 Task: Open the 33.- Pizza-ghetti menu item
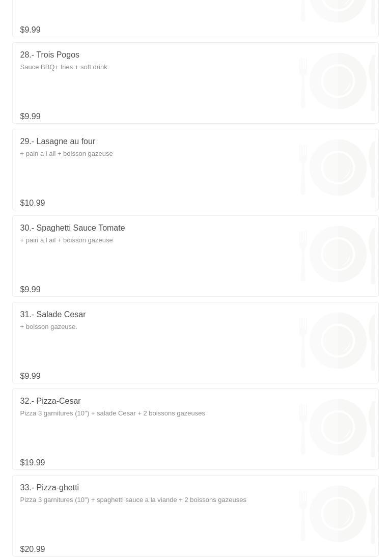coord(49,488)
